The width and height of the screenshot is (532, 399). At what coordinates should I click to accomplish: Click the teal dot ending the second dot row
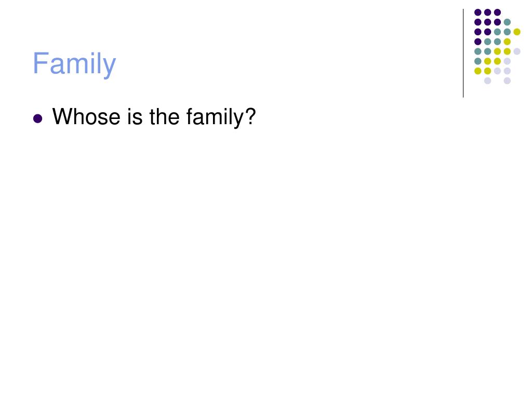[507, 22]
